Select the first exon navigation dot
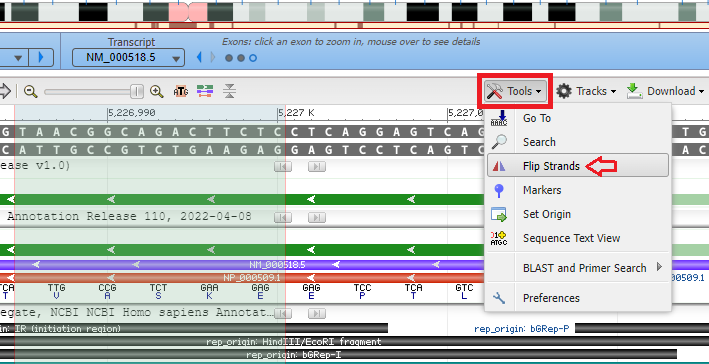 tap(229, 58)
